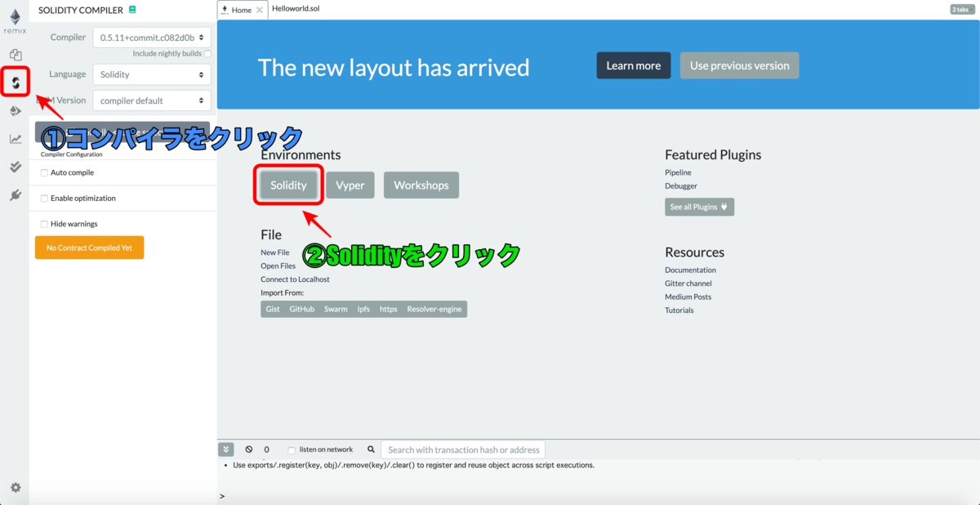Click See all Plugins button
This screenshot has height=505, width=980.
pyautogui.click(x=700, y=207)
